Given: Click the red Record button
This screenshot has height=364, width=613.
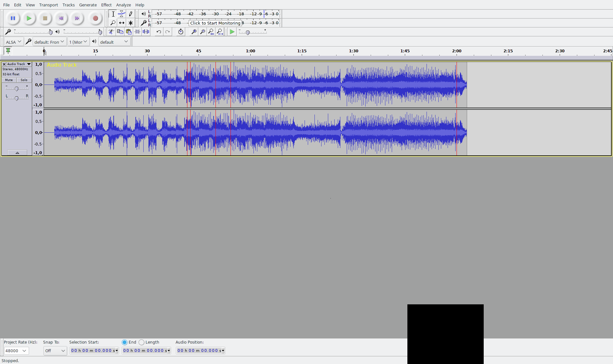Looking at the screenshot, I should coord(95,19).
